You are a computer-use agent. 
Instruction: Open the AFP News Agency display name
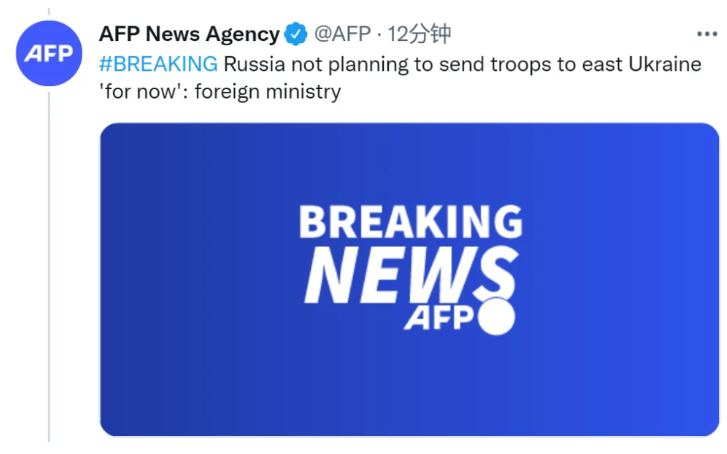coord(189,34)
